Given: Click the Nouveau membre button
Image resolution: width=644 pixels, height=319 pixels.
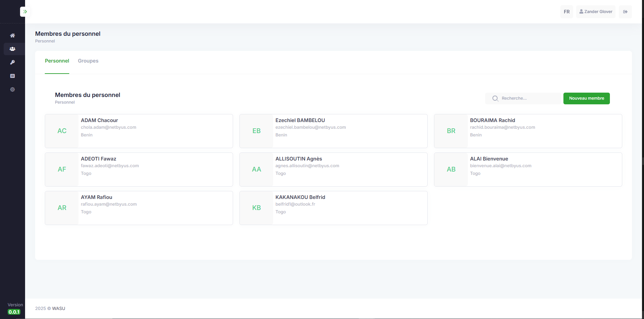Looking at the screenshot, I should (x=586, y=98).
